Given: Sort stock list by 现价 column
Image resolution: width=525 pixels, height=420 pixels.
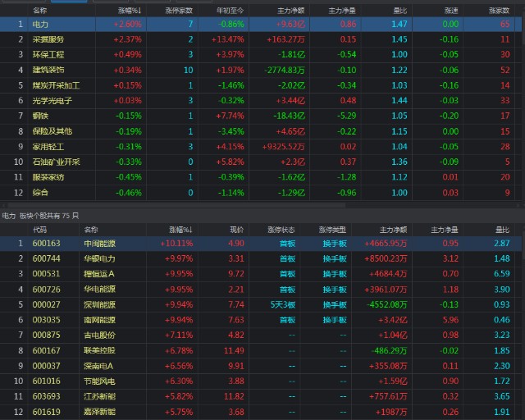Looking at the screenshot, I should pyautogui.click(x=238, y=230).
